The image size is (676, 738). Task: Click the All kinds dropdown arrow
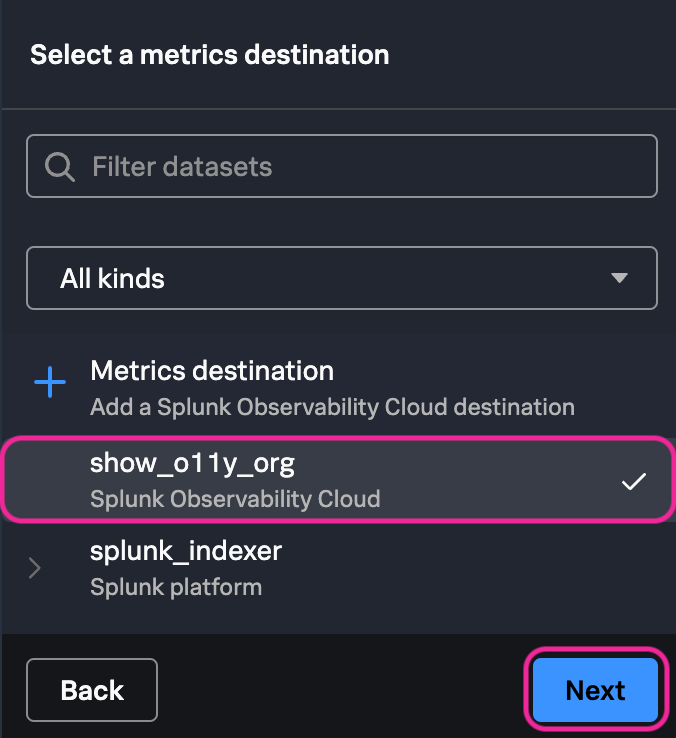pyautogui.click(x=620, y=278)
